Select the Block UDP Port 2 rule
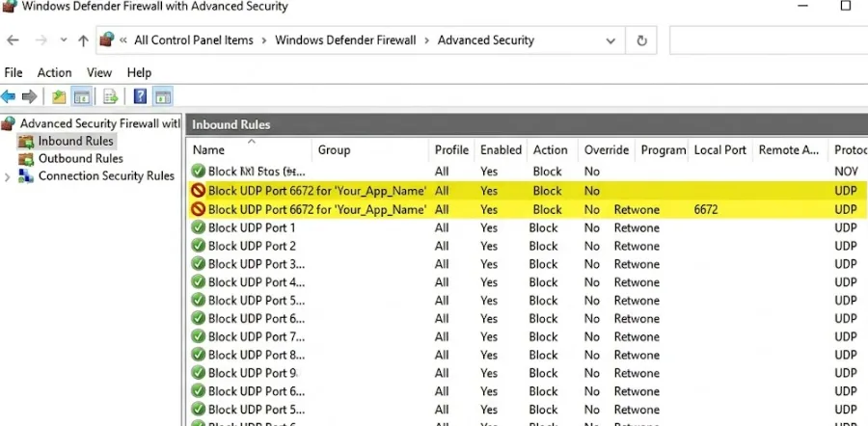 (252, 246)
